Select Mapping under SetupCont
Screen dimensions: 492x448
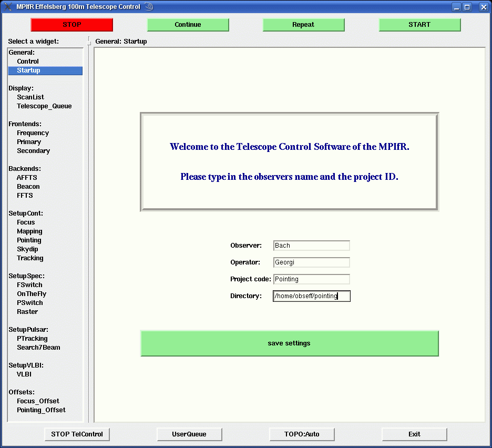[x=29, y=231]
